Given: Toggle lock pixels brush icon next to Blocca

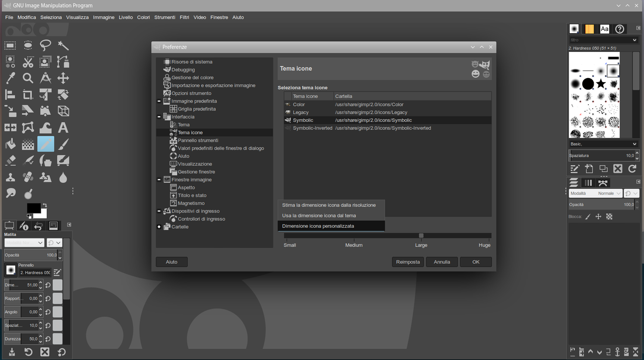Looking at the screenshot, I should (x=588, y=217).
